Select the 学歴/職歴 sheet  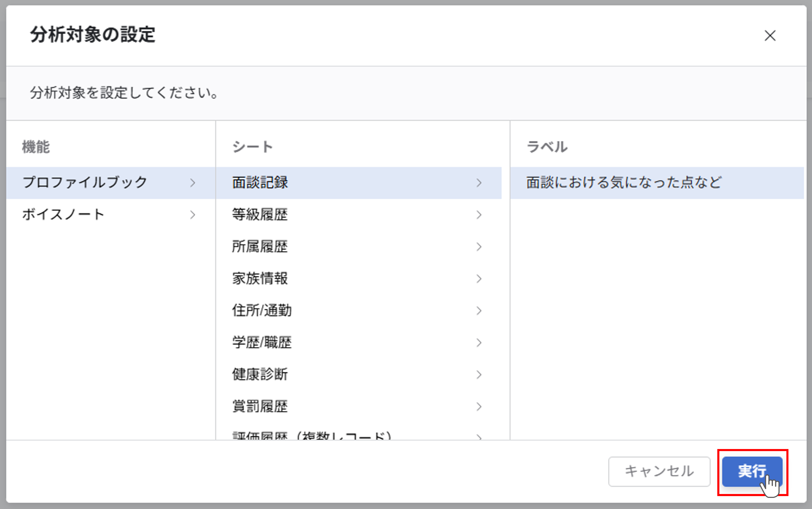pyautogui.click(x=262, y=342)
